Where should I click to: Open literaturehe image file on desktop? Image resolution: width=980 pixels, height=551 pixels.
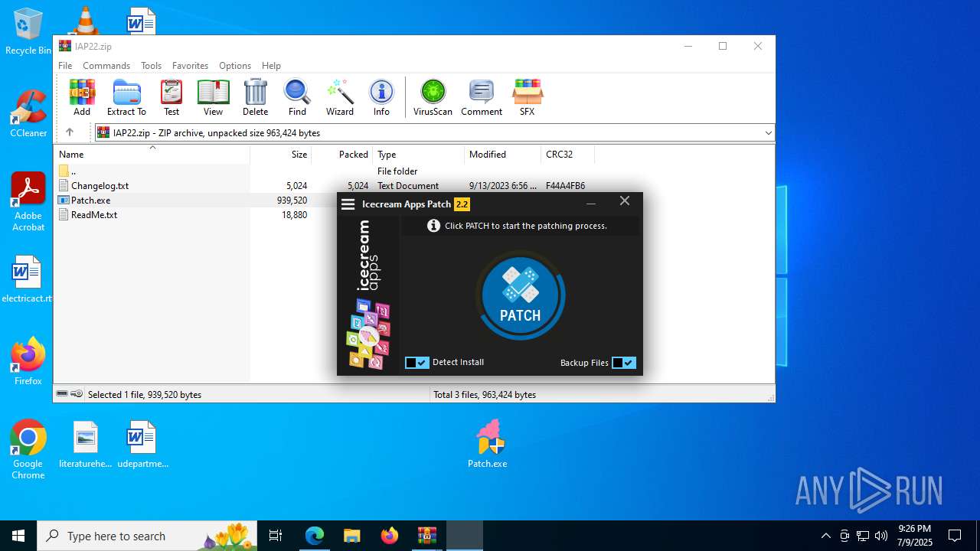pos(86,445)
